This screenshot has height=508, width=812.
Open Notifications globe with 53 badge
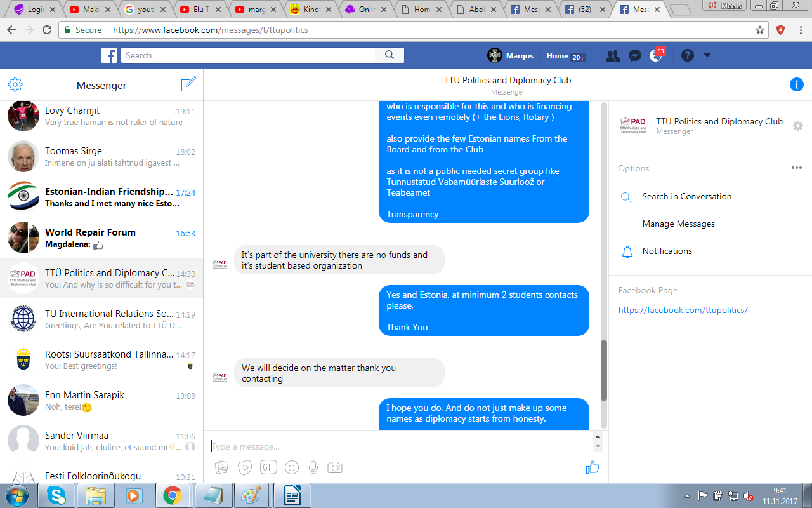click(657, 55)
